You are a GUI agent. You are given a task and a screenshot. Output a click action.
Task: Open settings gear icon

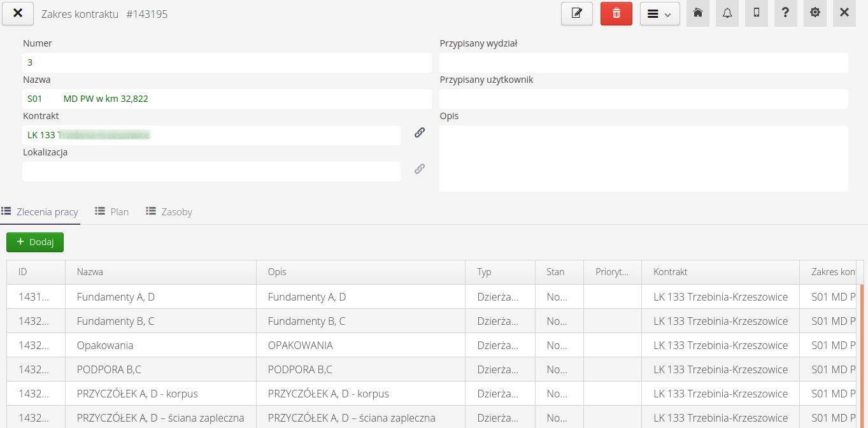[x=815, y=13]
